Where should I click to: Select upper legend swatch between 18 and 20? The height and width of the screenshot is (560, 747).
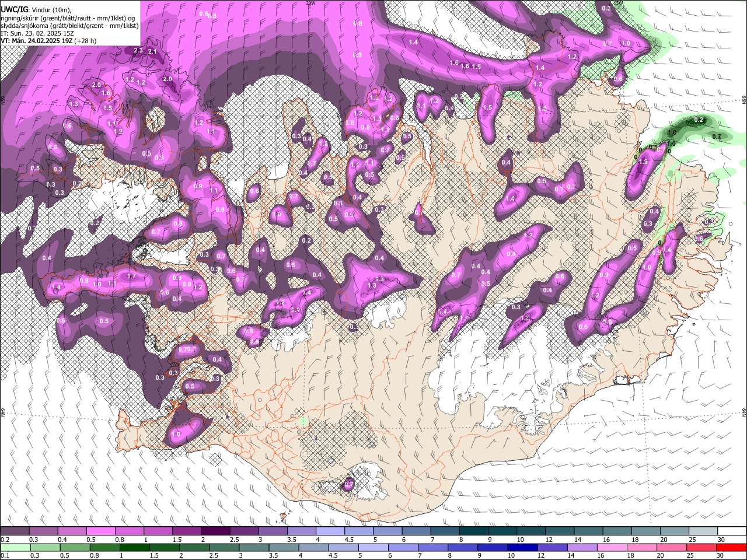click(x=646, y=531)
